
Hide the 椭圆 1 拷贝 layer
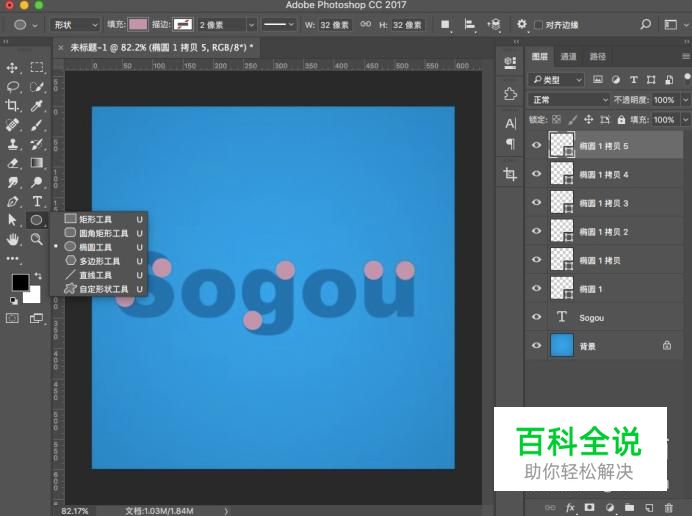[x=536, y=260]
